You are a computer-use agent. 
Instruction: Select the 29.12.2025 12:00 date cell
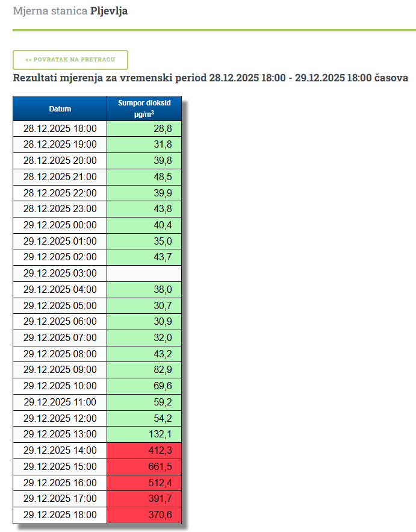point(60,418)
